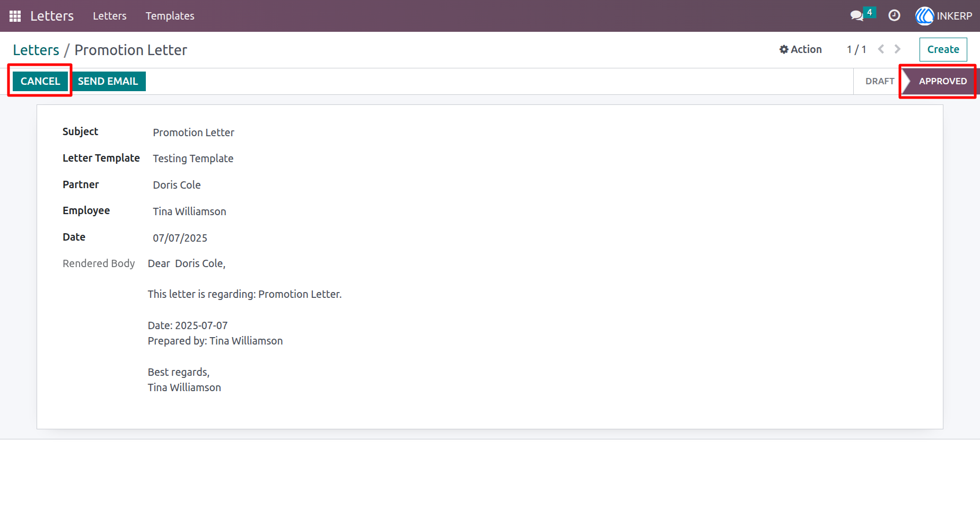The width and height of the screenshot is (980, 512).
Task: Click the Letters app title
Action: 52,16
